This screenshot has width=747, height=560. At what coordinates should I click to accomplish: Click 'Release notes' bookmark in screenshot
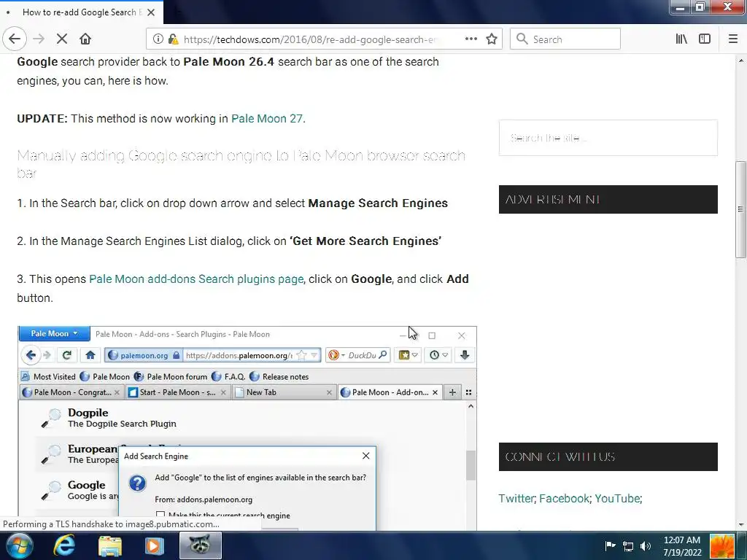(279, 377)
